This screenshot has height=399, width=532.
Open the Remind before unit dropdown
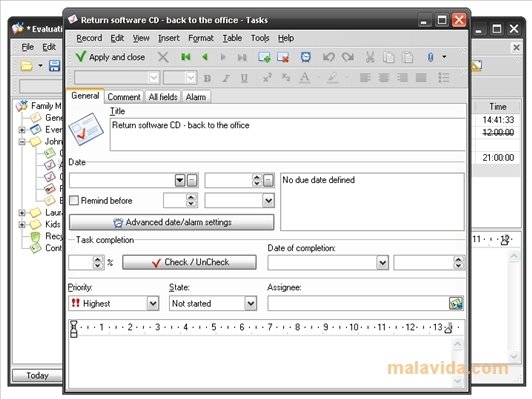268,201
